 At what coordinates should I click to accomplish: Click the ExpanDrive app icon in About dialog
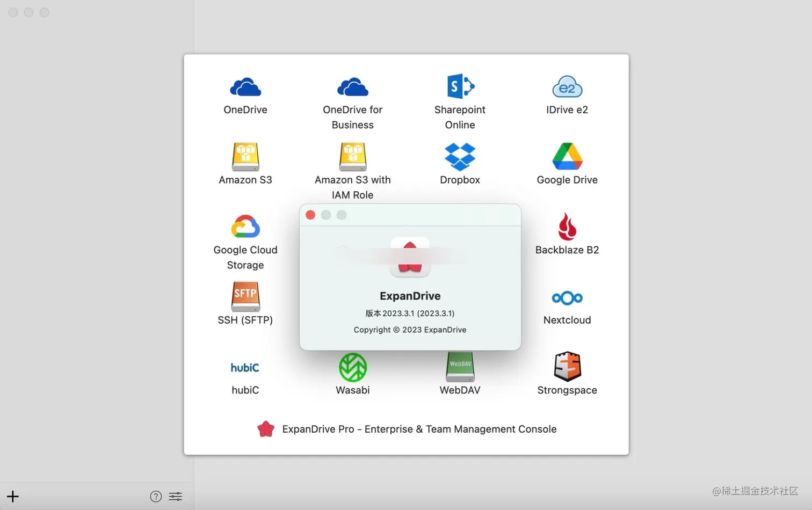pyautogui.click(x=410, y=257)
